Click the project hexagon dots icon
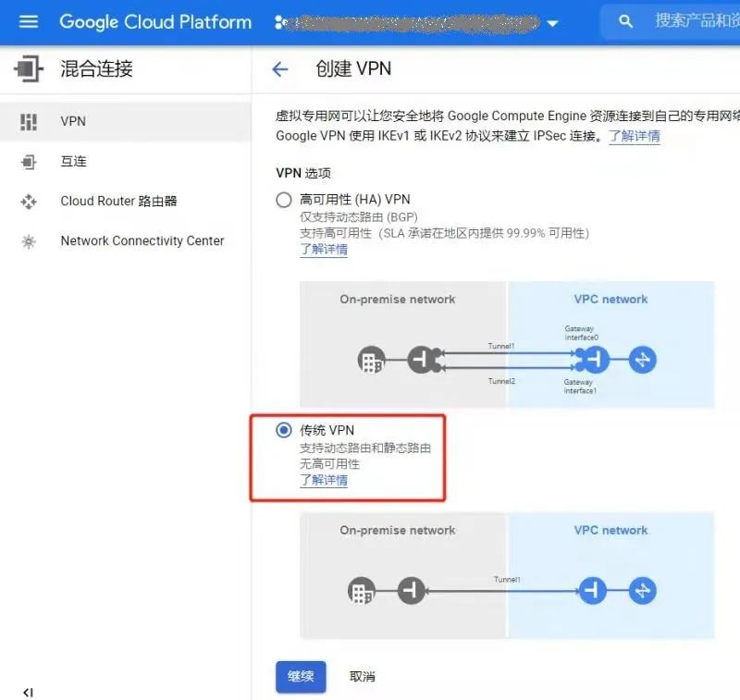 coord(281,22)
